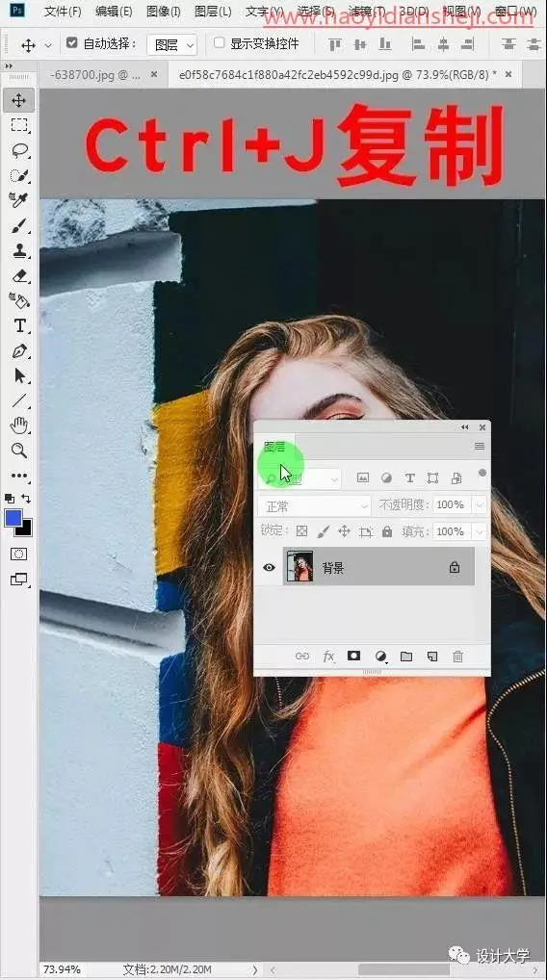Select the Move tool in the toolbox
The height and width of the screenshot is (980, 547).
pos(18,100)
